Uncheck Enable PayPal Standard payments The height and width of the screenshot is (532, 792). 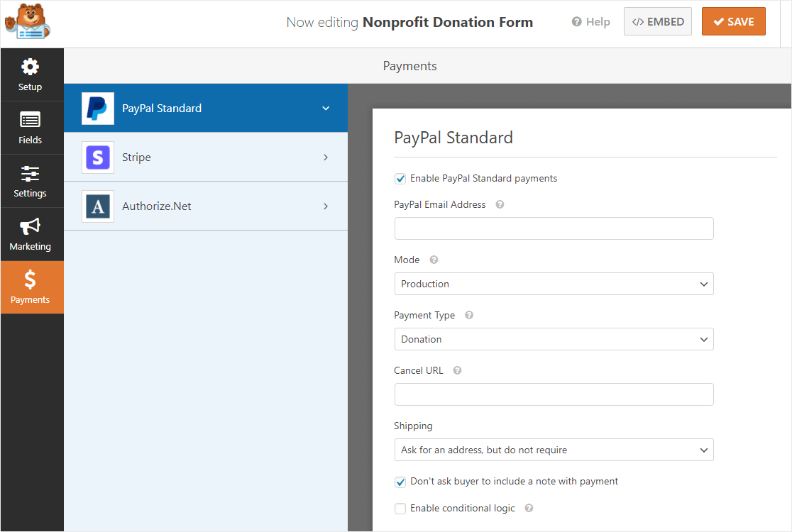[x=400, y=179]
